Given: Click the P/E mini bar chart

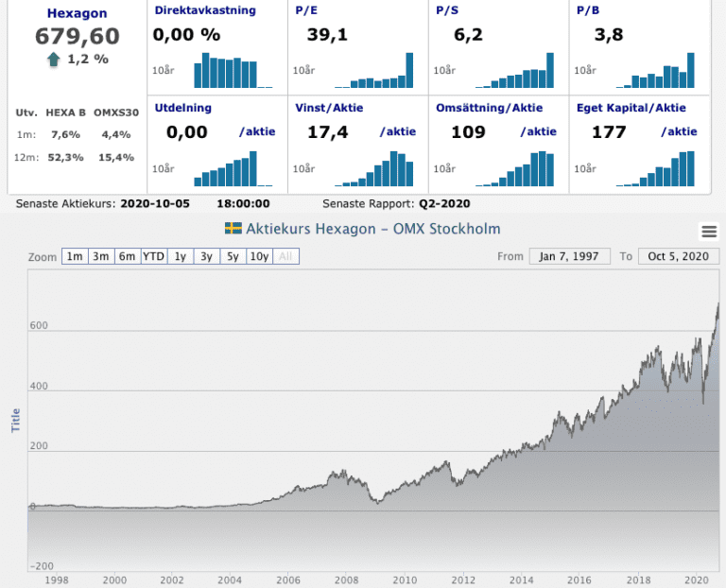Looking at the screenshot, I should [x=374, y=70].
